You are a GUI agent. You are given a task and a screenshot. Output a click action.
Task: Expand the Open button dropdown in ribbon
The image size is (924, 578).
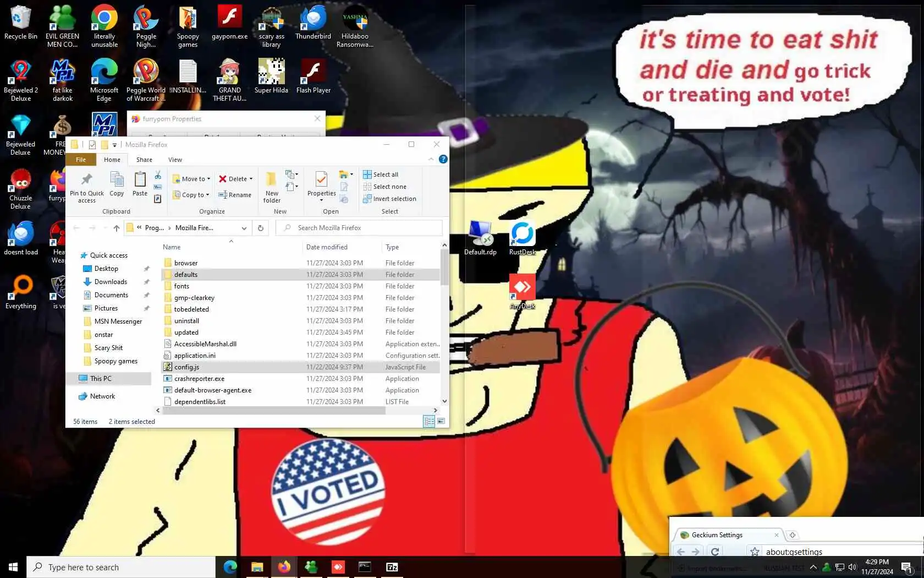pyautogui.click(x=346, y=175)
